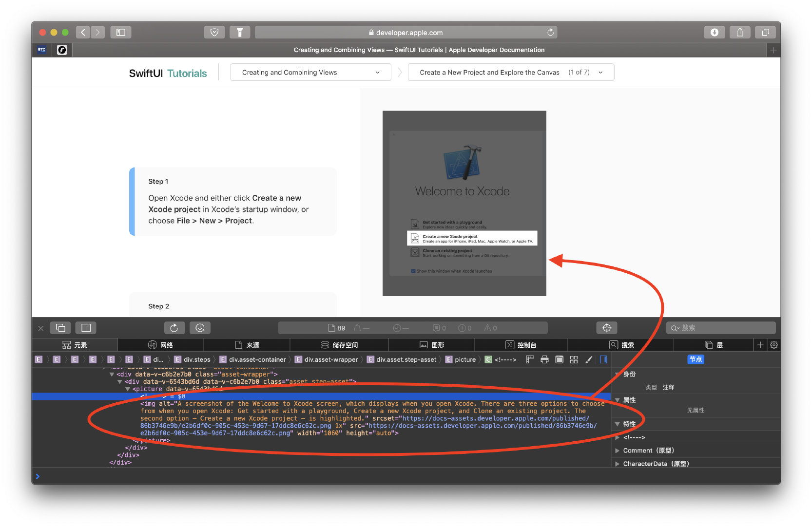The height and width of the screenshot is (526, 812).
Task: Click the 89 resources count indicator
Action: [x=337, y=328]
